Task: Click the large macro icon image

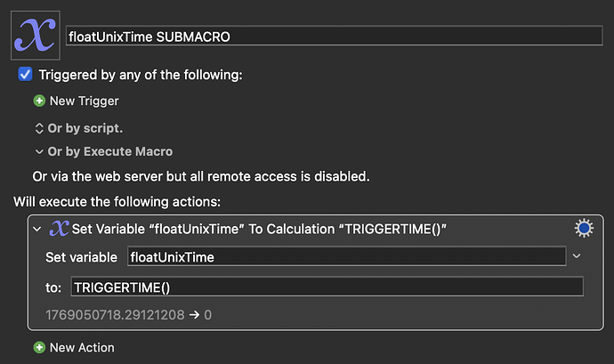Action: [35, 36]
